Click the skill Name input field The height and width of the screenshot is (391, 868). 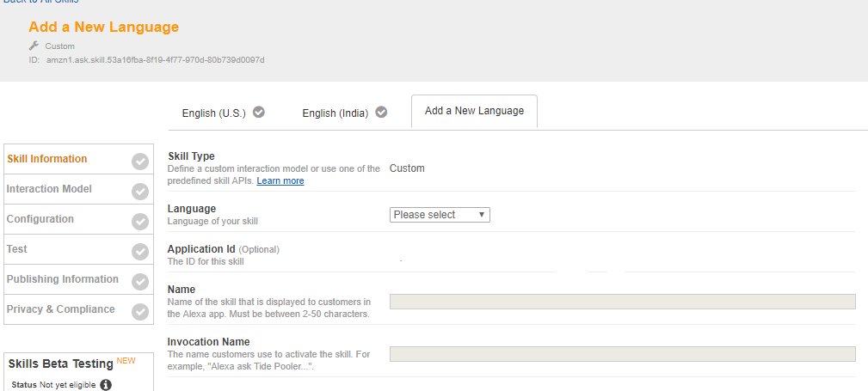click(x=622, y=302)
